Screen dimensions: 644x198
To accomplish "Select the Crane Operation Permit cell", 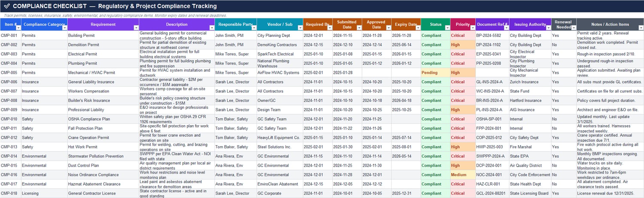I will tap(103, 138).
